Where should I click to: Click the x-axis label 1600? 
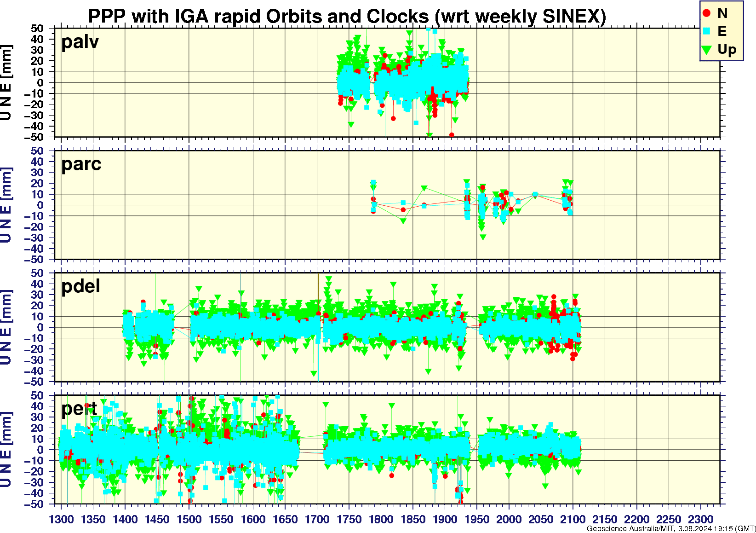coord(253,519)
